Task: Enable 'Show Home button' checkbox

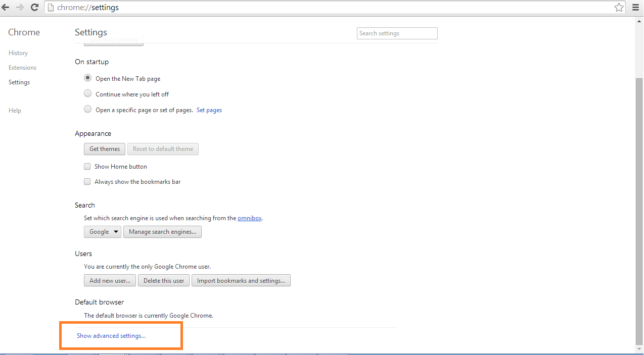Action: [87, 166]
